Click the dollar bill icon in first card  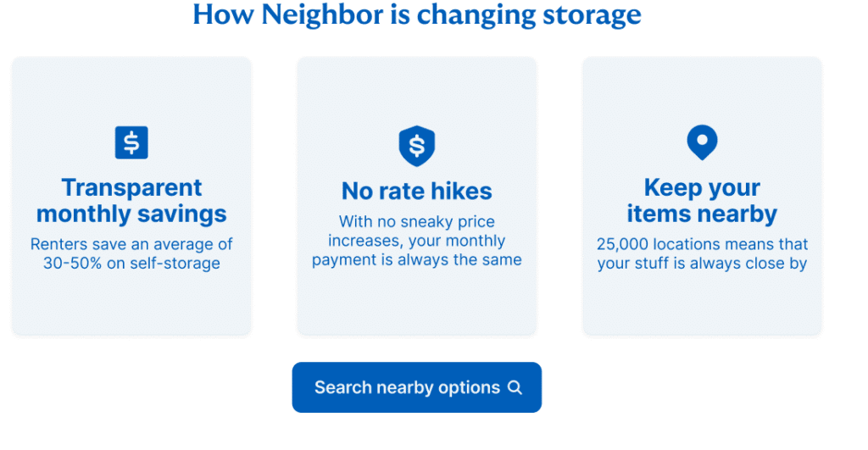pyautogui.click(x=131, y=142)
